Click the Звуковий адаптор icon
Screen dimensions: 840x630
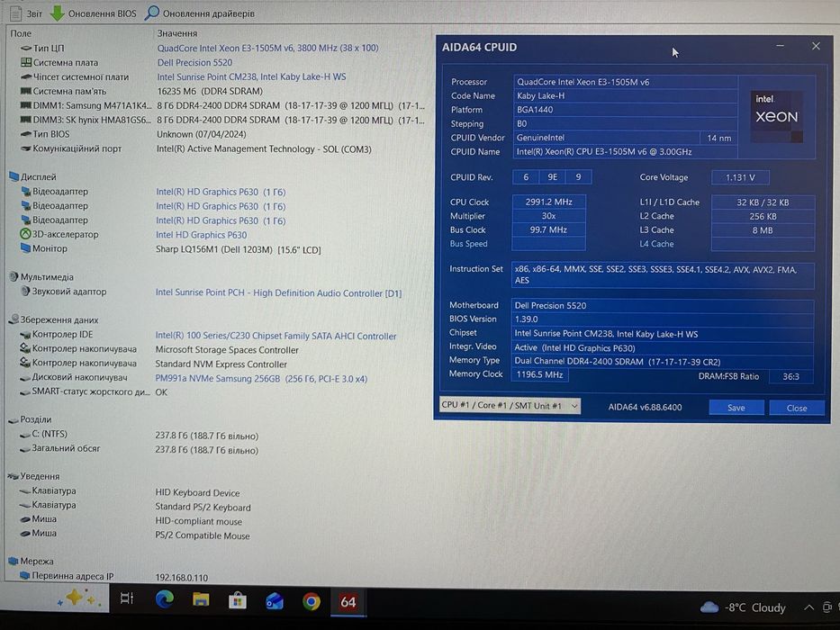pos(25,292)
